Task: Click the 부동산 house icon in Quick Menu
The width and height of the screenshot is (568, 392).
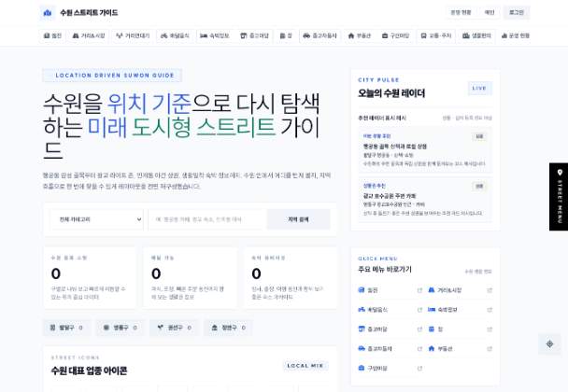Action: point(431,348)
